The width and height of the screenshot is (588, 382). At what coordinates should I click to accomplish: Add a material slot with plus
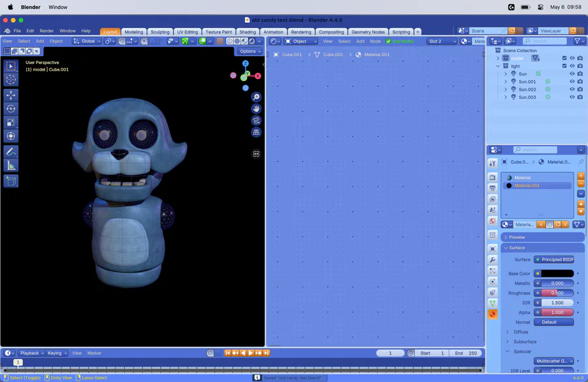[x=581, y=176]
